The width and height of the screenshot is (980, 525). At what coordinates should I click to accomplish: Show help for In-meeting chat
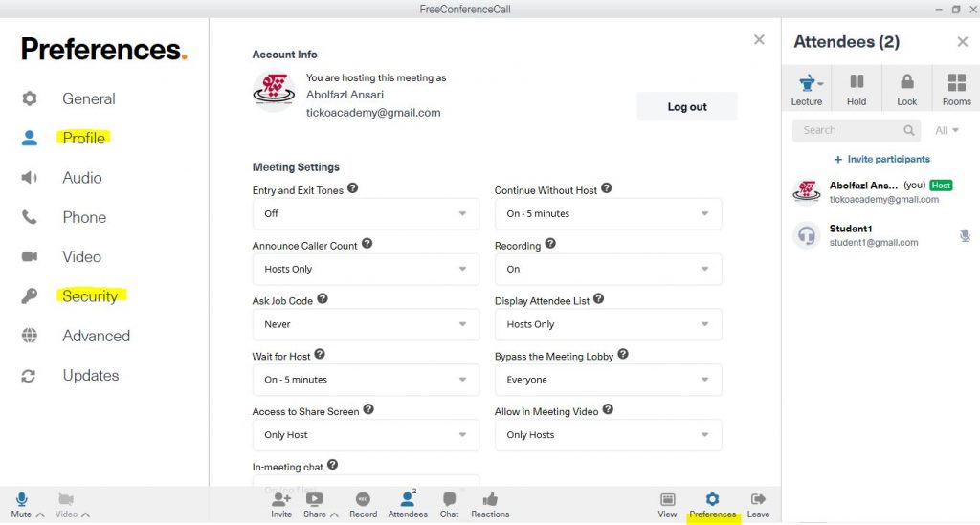pyautogui.click(x=332, y=465)
